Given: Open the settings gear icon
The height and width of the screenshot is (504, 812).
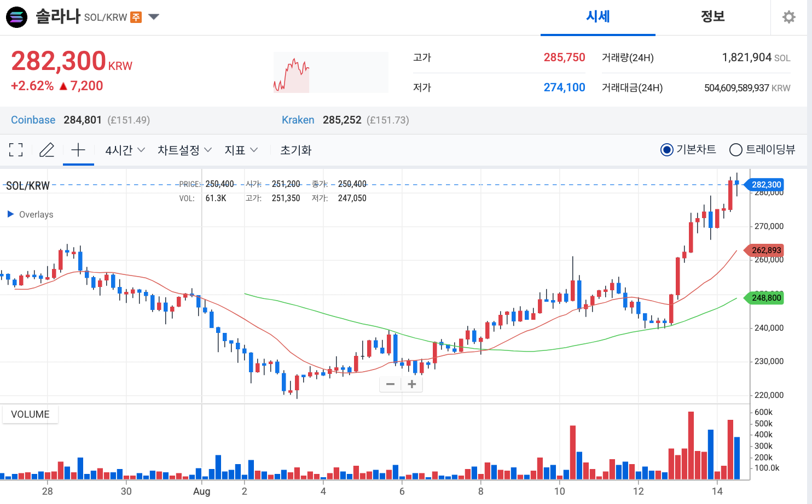Looking at the screenshot, I should pos(788,17).
